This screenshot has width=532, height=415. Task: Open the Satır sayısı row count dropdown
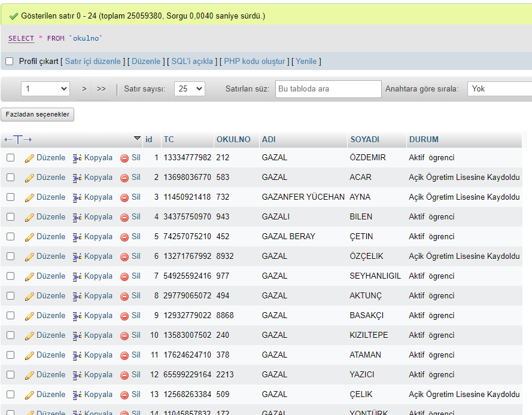pos(190,89)
